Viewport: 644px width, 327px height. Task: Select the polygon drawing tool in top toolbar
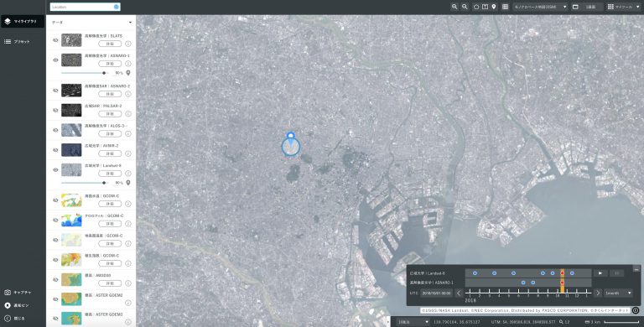[476, 7]
